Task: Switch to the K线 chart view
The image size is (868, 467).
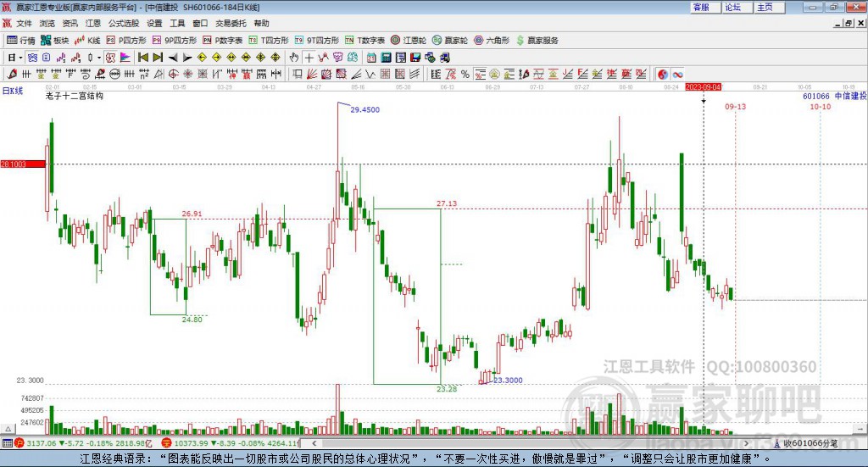Action: (x=87, y=41)
